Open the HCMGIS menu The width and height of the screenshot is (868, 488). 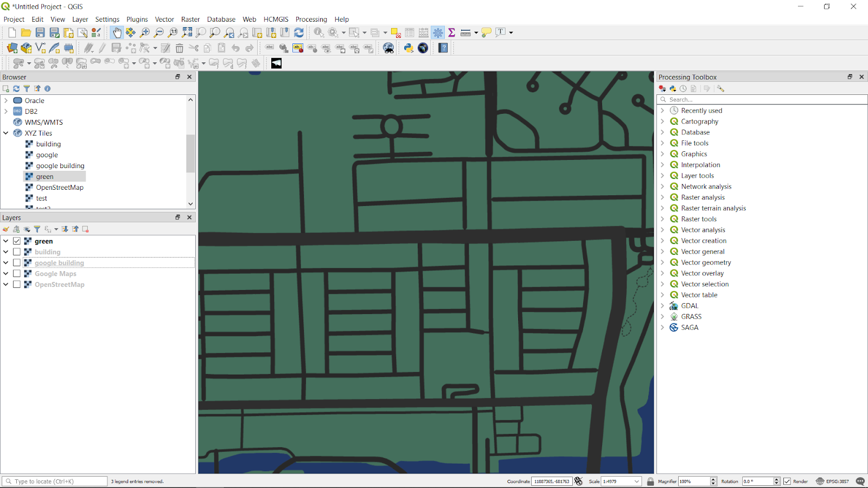pos(276,19)
